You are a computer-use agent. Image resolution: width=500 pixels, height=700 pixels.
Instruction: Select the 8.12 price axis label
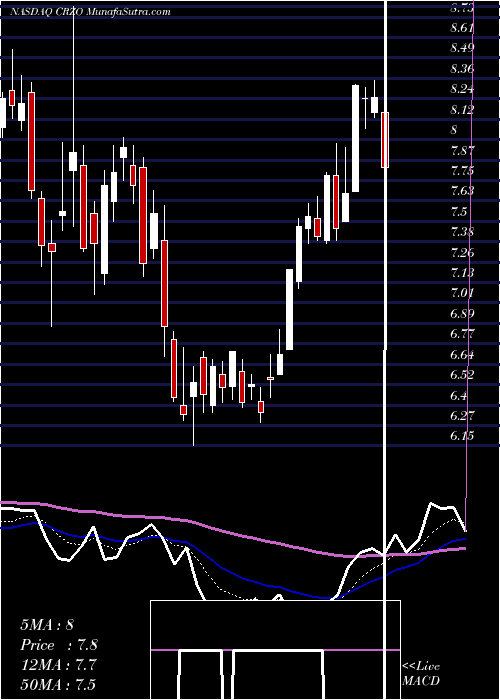pyautogui.click(x=462, y=110)
